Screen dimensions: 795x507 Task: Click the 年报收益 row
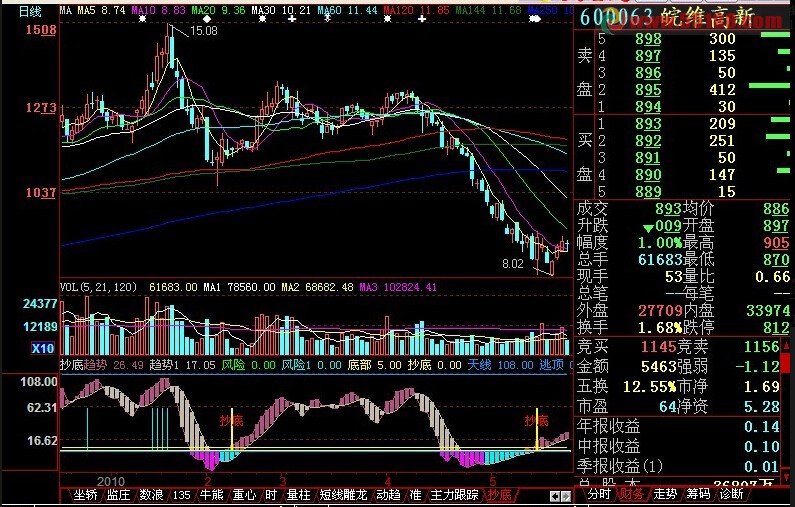pos(678,426)
